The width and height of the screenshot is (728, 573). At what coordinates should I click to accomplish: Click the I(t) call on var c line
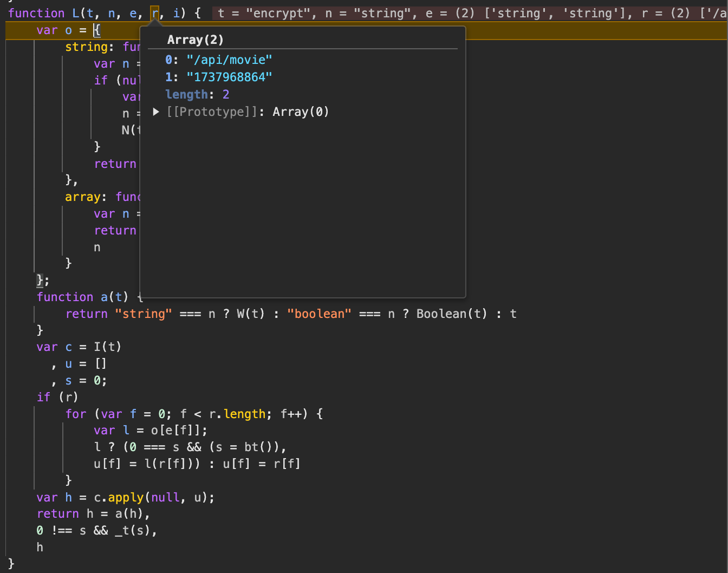click(107, 347)
